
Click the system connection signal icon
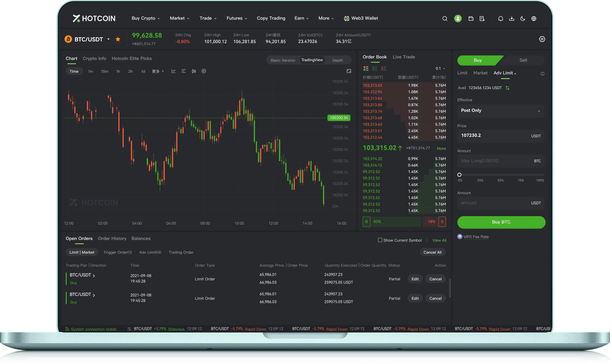tap(67, 329)
